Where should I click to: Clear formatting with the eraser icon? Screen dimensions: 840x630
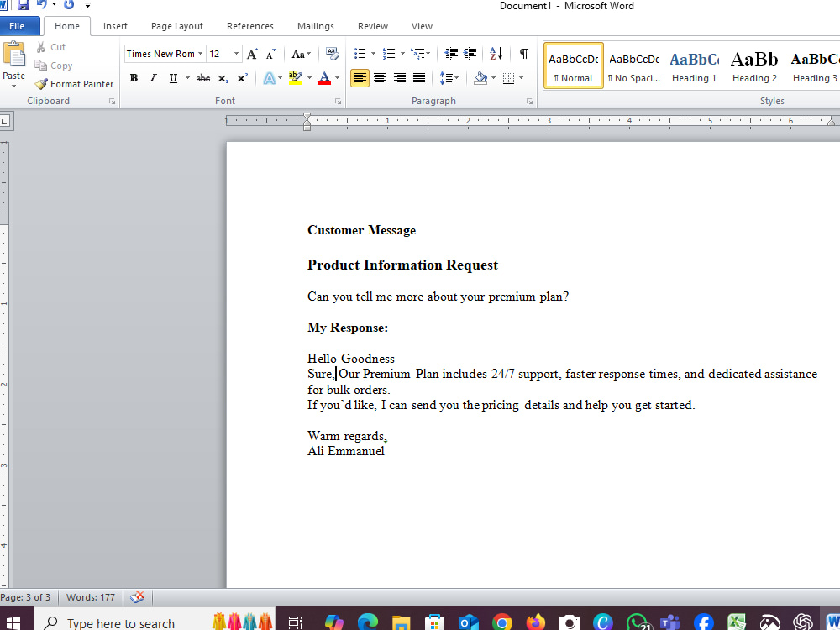332,54
